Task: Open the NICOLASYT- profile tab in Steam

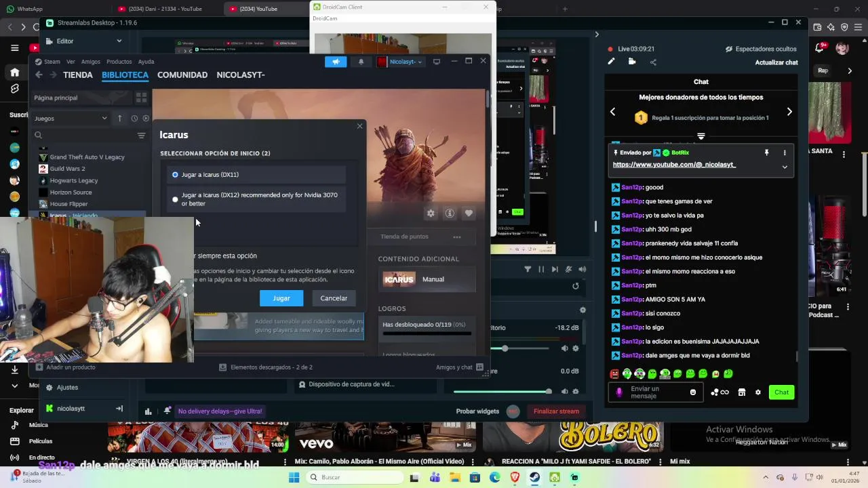Action: coord(241,75)
